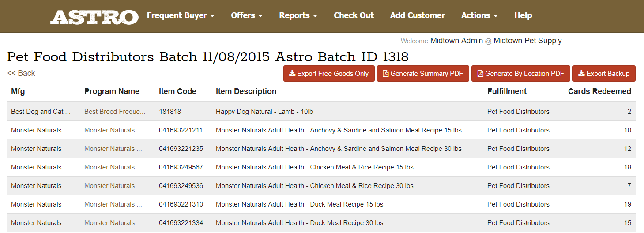Go back using the << Back link
The width and height of the screenshot is (644, 233).
(21, 73)
